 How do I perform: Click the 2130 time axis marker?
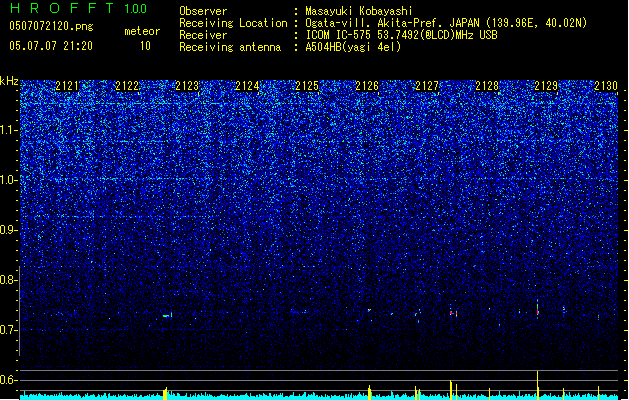pos(606,86)
